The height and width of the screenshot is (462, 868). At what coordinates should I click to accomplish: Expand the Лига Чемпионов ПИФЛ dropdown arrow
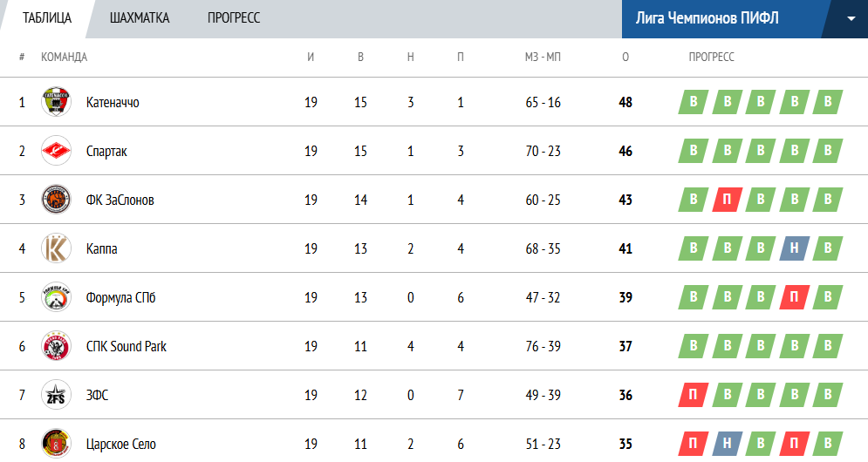(x=851, y=19)
